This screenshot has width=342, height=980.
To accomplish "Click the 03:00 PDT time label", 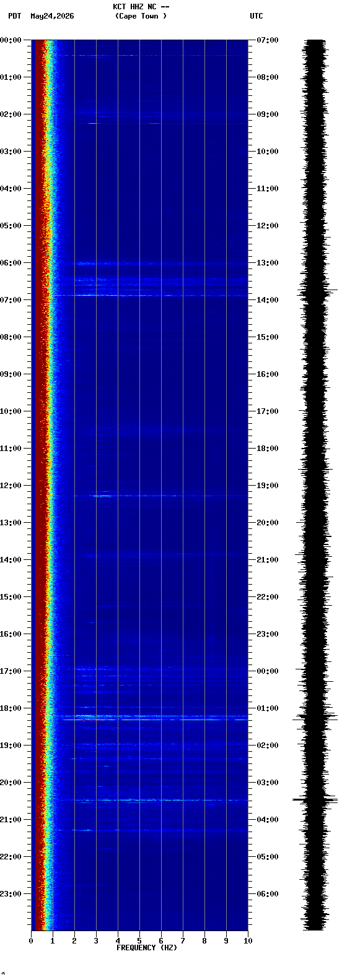I will pos(11,152).
